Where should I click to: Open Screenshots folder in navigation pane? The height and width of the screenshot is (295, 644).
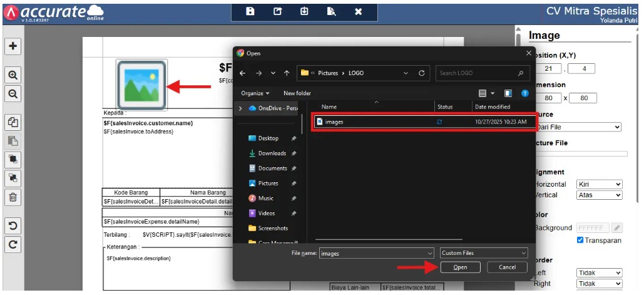(273, 229)
